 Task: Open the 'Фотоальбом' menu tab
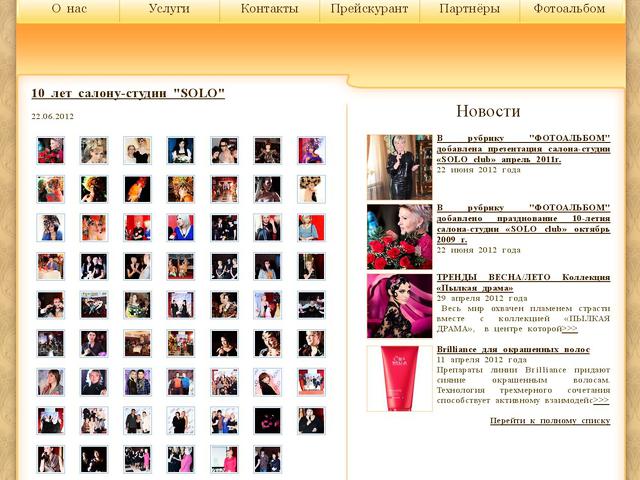(x=569, y=9)
